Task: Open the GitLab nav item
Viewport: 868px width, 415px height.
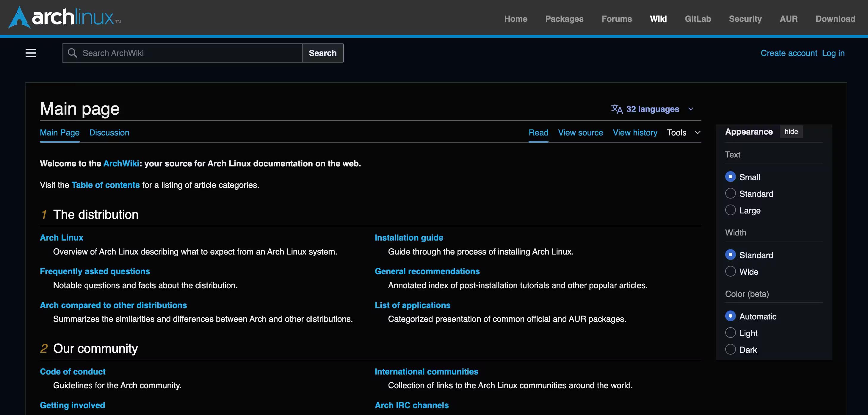Action: 698,19
